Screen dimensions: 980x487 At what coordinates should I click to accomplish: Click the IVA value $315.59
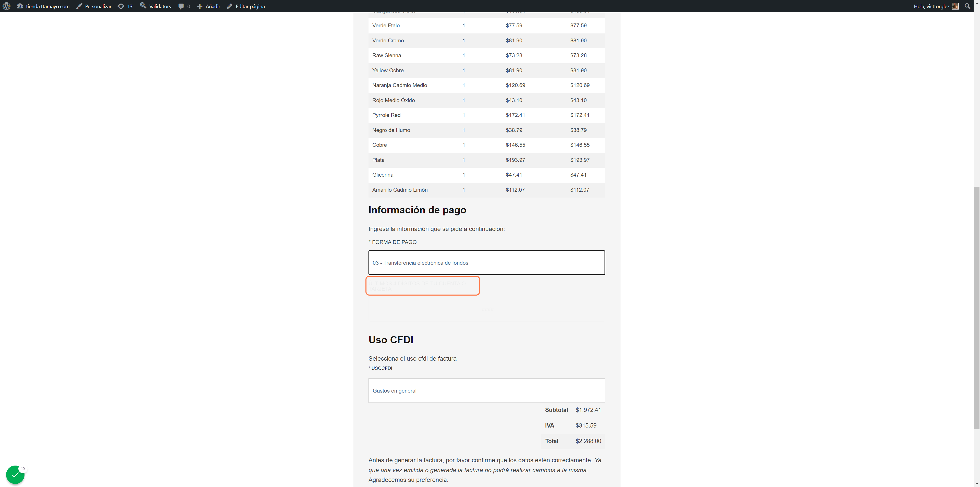[586, 425]
